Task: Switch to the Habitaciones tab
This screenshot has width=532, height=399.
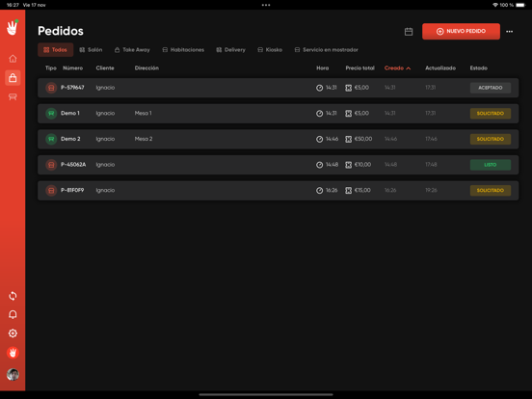Action: pos(183,50)
